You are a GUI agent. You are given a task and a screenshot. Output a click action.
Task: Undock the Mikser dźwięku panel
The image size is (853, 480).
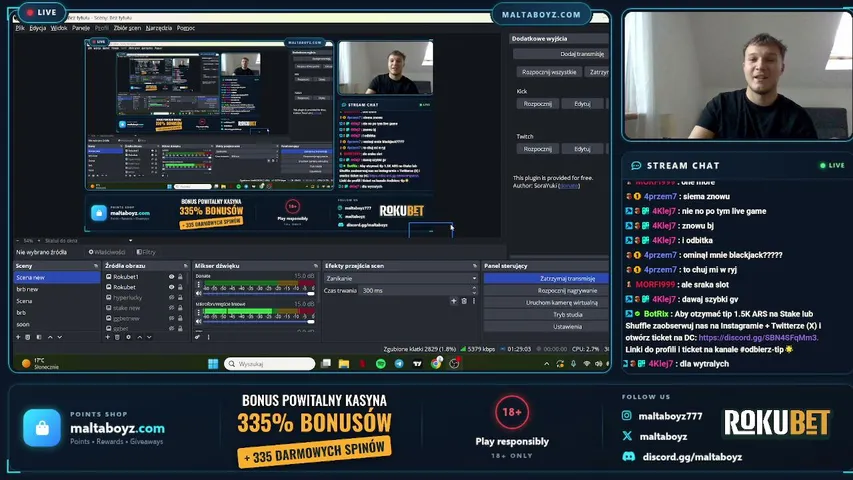tap(316, 266)
